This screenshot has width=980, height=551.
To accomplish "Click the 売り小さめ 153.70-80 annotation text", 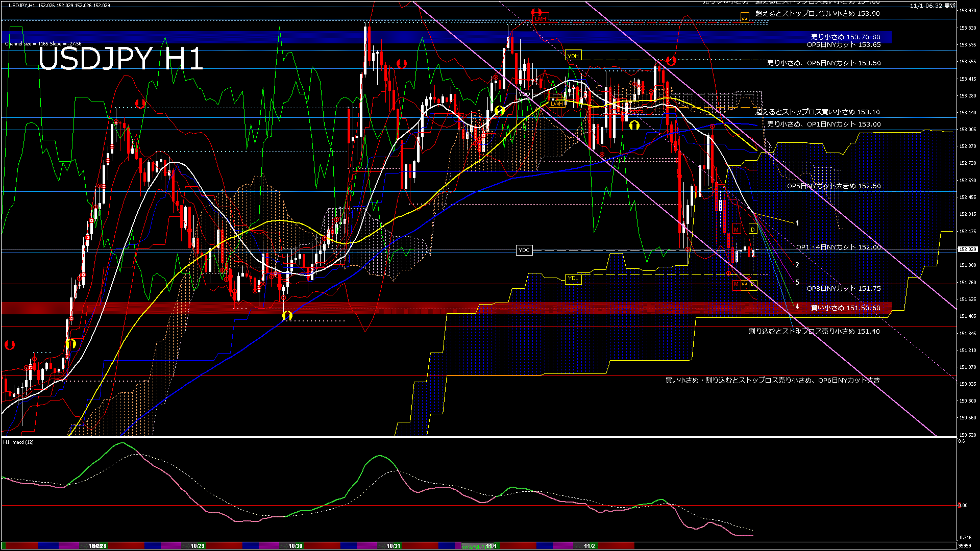I will (845, 37).
